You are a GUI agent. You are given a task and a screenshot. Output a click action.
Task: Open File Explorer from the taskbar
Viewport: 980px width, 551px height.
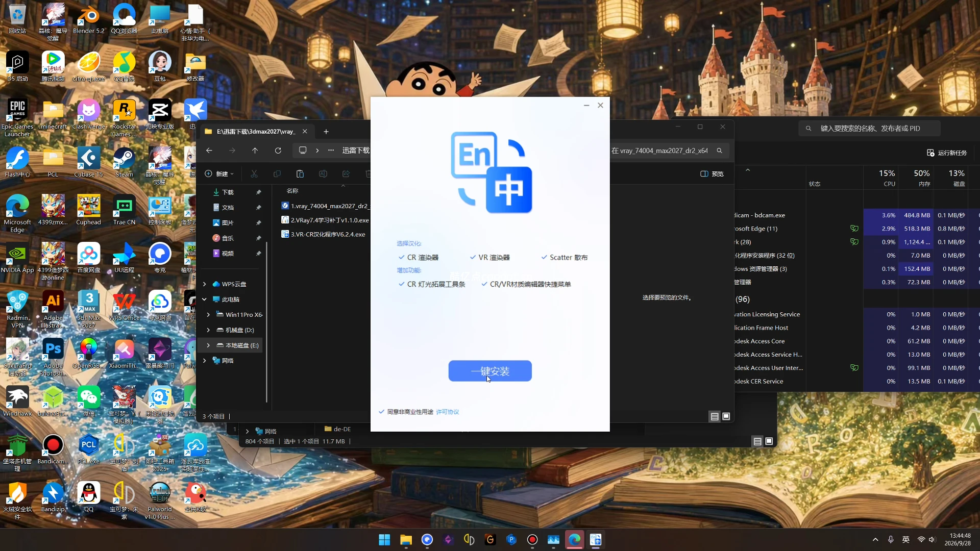(x=406, y=540)
